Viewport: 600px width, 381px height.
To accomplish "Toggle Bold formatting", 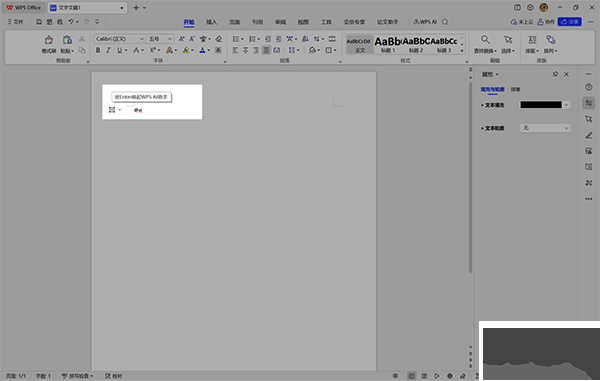I will click(98, 50).
